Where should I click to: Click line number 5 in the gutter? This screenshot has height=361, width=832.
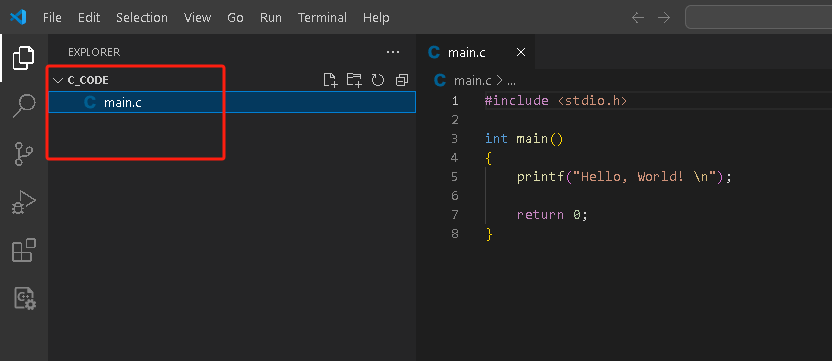(x=454, y=176)
